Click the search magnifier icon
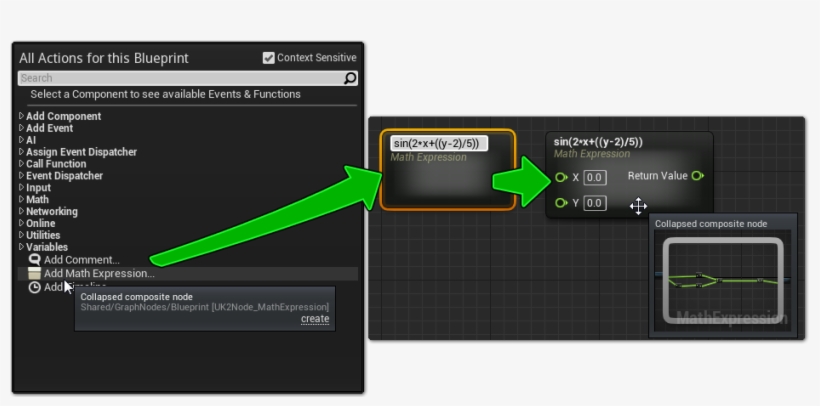820x406 pixels. (350, 78)
